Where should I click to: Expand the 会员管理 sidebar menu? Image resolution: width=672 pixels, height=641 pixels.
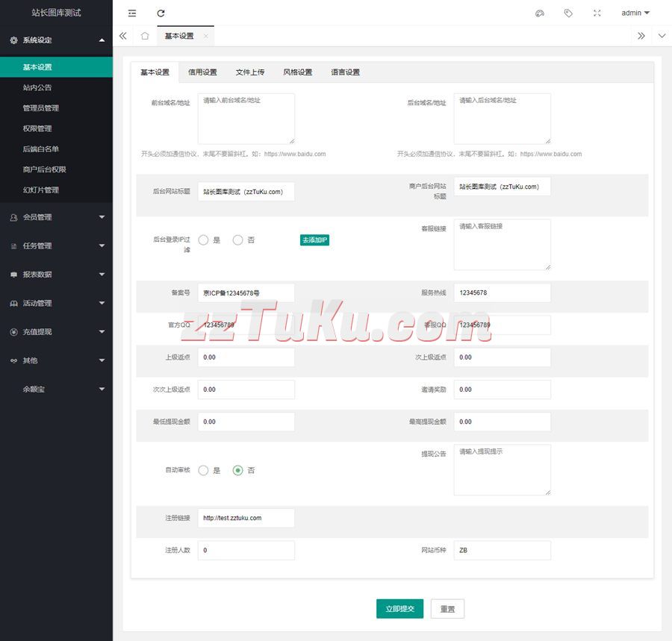(56, 217)
